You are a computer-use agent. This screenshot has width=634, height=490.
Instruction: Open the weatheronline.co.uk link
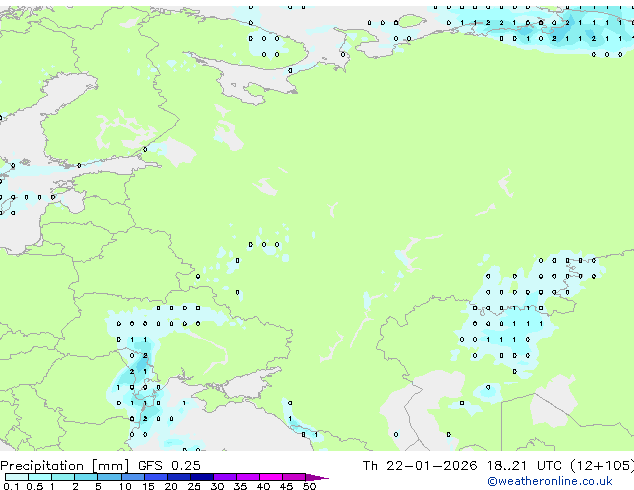point(550,481)
